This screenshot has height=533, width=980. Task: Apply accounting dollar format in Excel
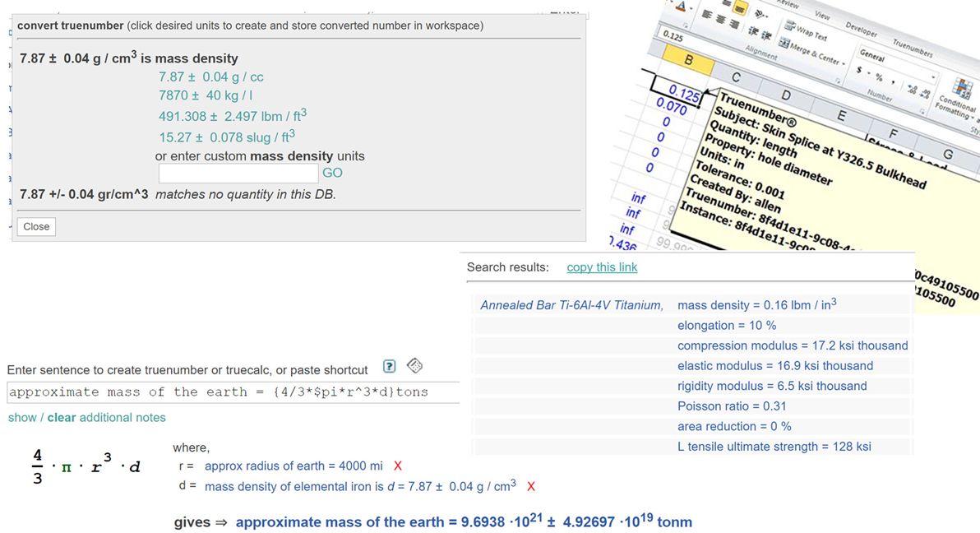click(x=859, y=69)
